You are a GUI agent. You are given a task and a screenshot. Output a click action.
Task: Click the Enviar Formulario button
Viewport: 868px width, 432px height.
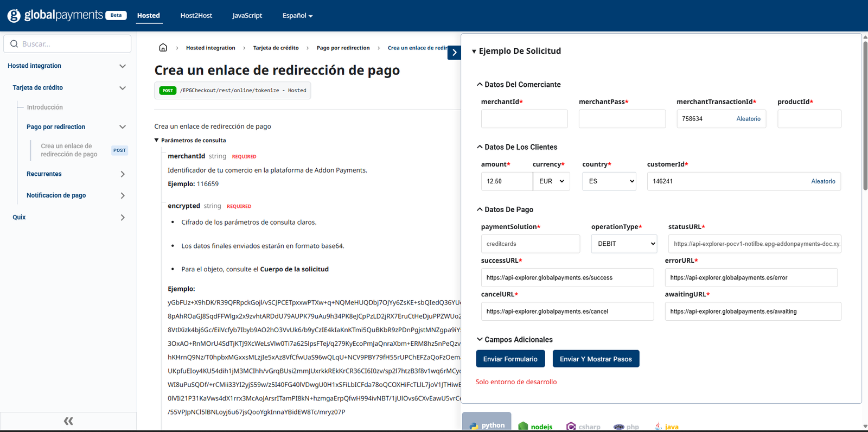tap(510, 359)
